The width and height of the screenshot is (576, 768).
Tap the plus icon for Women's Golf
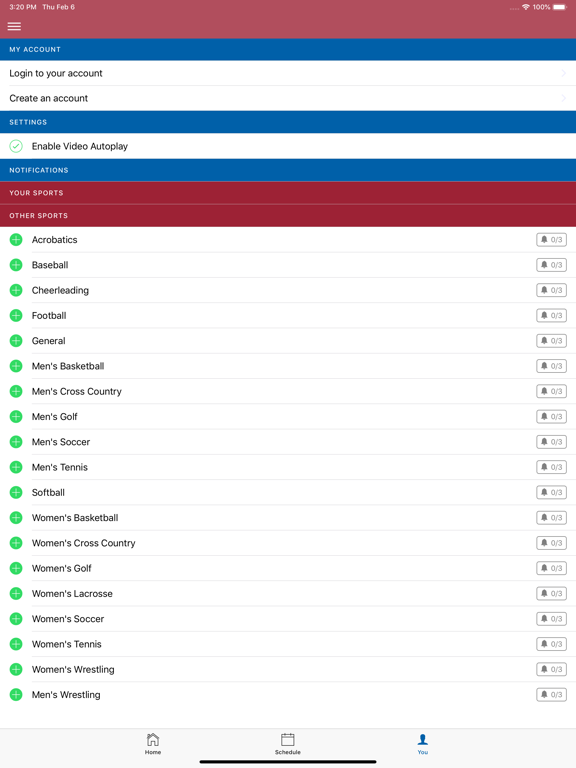16,568
